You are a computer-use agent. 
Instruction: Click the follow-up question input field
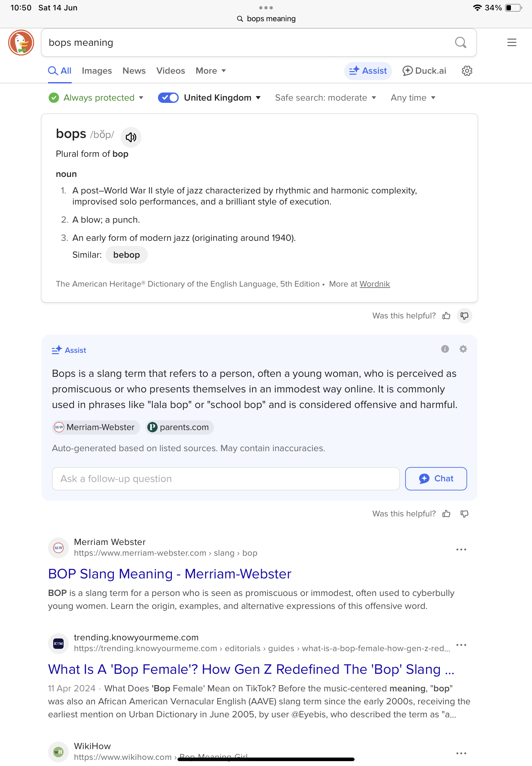(226, 479)
